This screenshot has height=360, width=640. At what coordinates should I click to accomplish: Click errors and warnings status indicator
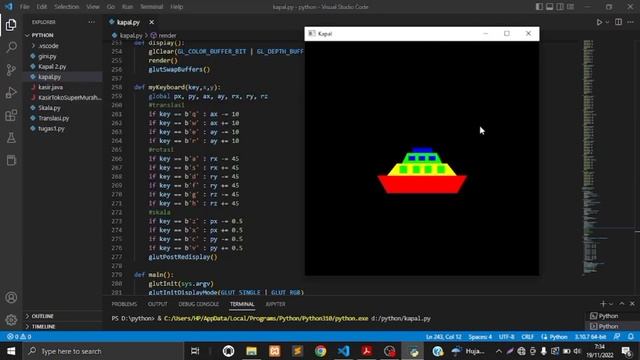point(19,337)
